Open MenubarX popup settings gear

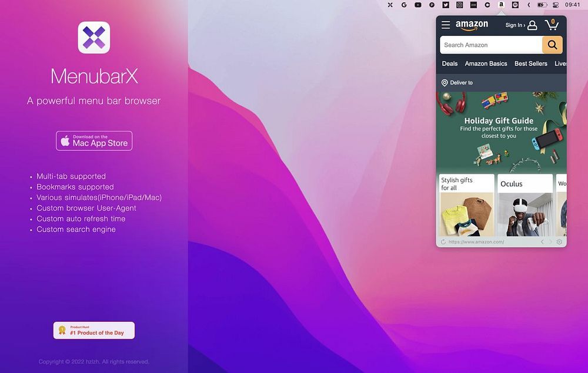(559, 242)
